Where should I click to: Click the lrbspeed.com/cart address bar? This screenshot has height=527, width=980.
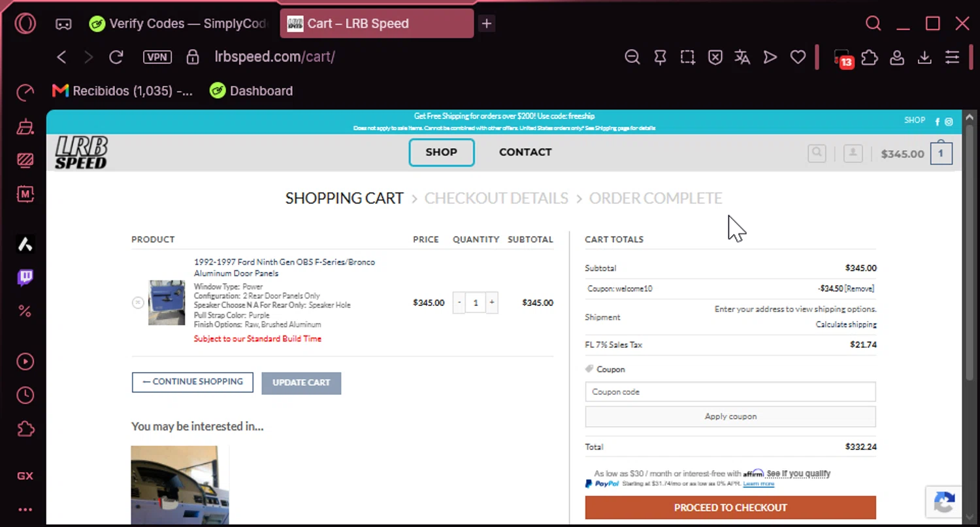point(275,57)
